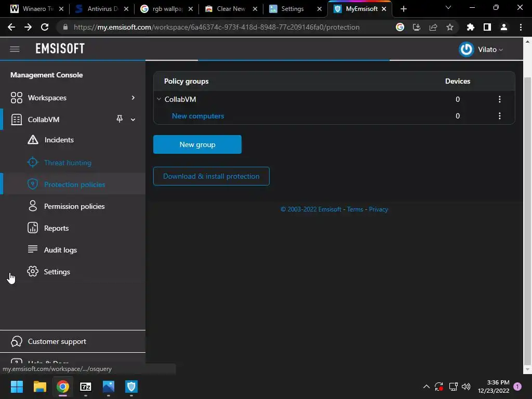Open Audit logs page
This screenshot has height=399, width=532.
pyautogui.click(x=60, y=250)
